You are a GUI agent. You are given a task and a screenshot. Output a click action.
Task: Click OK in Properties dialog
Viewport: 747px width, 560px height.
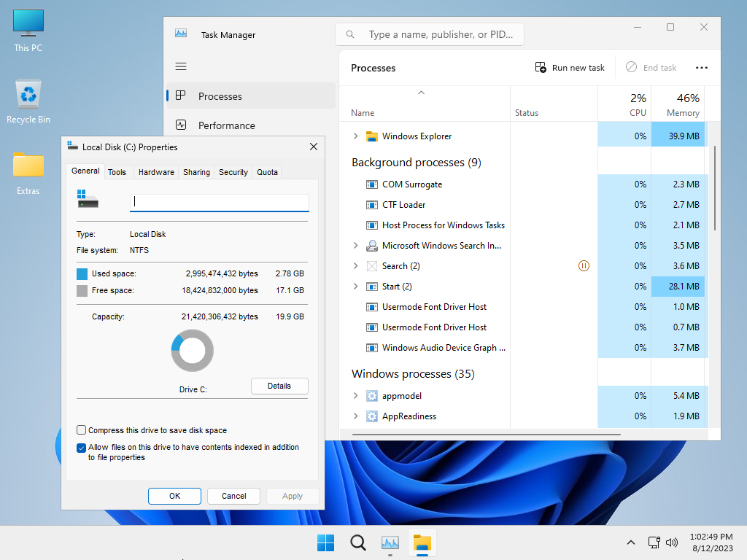point(174,496)
